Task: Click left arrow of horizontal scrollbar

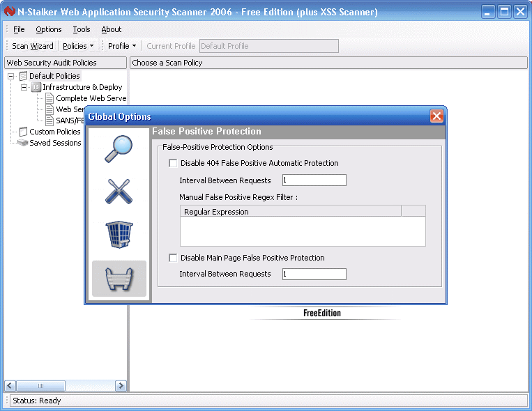Action: pos(10,385)
